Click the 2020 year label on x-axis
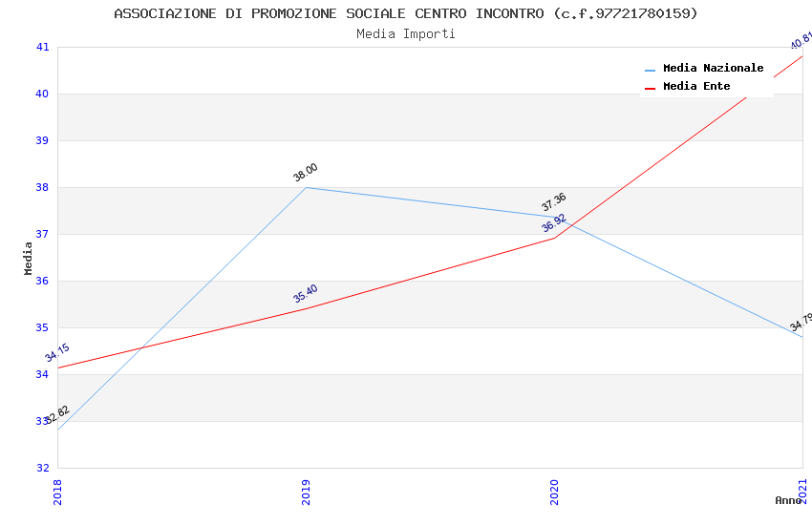The height and width of the screenshot is (525, 812). click(x=554, y=492)
